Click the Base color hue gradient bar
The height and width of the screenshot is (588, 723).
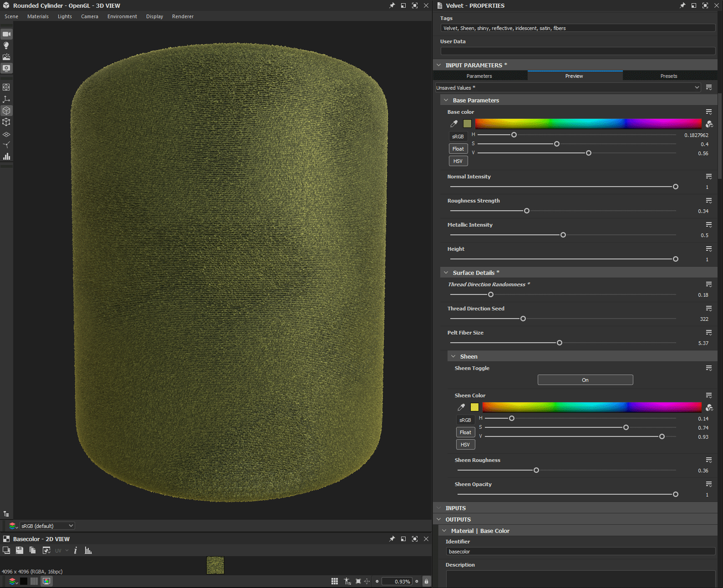coord(588,123)
